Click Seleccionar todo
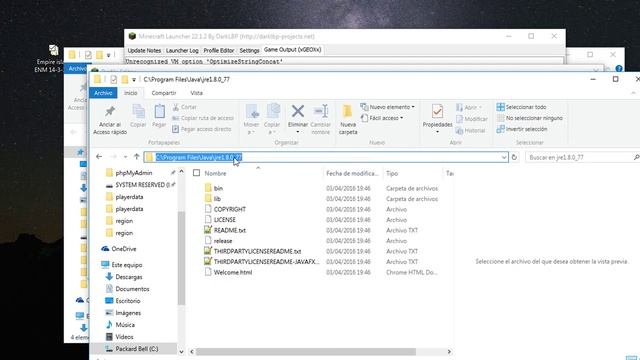Screen dimensions: 640x360 pos(521,107)
